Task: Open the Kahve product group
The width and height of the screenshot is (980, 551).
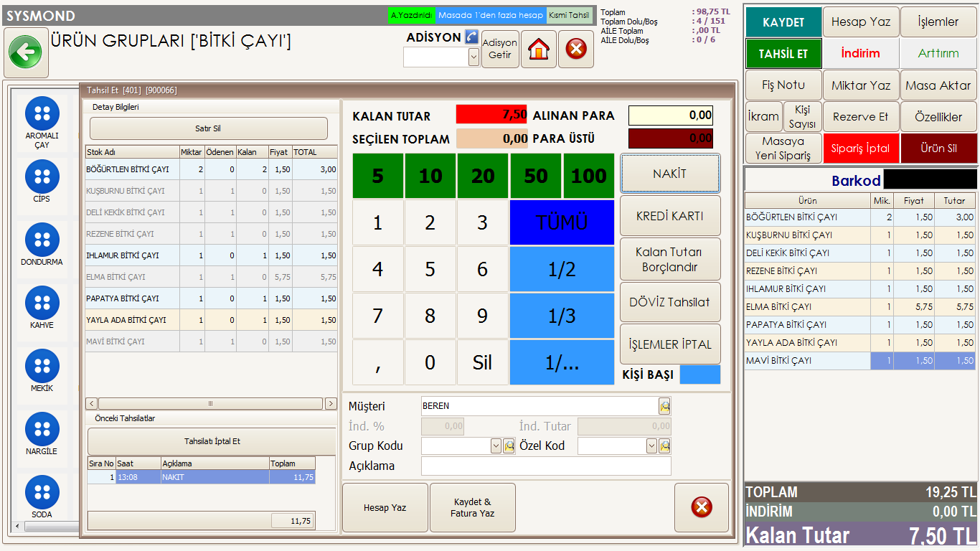Action: tap(42, 303)
